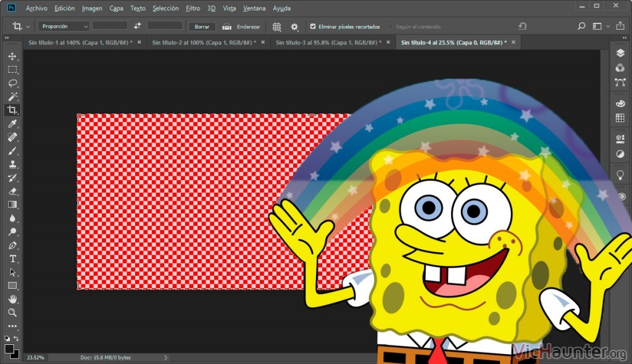Open the Edición menu
632x364 pixels.
(64, 8)
